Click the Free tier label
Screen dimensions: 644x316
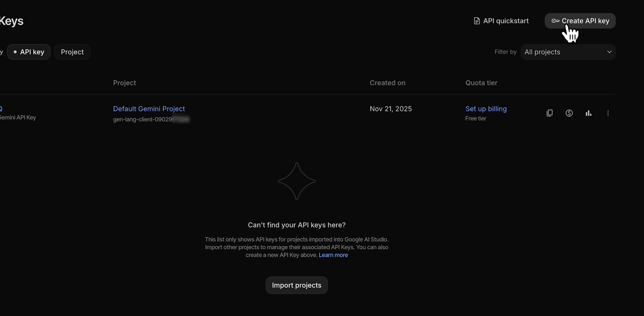tap(476, 119)
